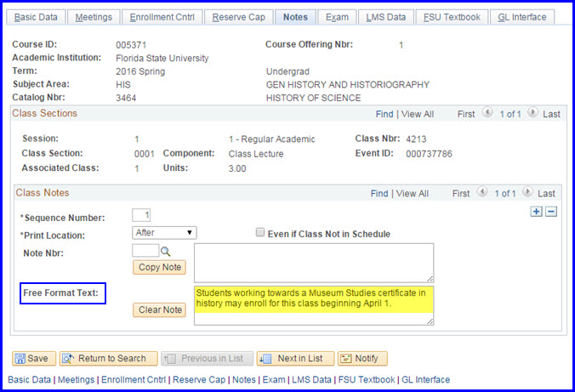The width and height of the screenshot is (575, 392).
Task: Click the Florida State University text
Action: pos(162,59)
